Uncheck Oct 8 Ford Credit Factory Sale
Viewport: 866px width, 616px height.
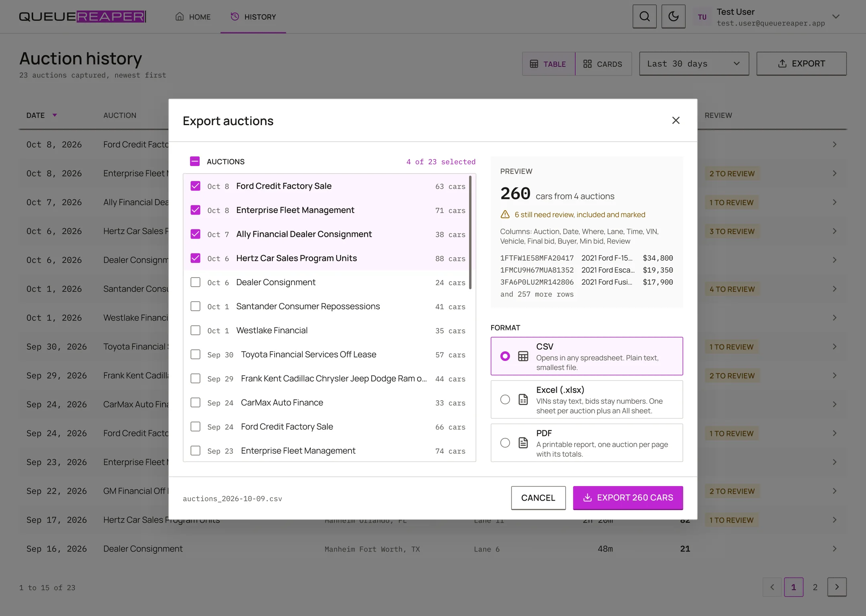pos(195,186)
